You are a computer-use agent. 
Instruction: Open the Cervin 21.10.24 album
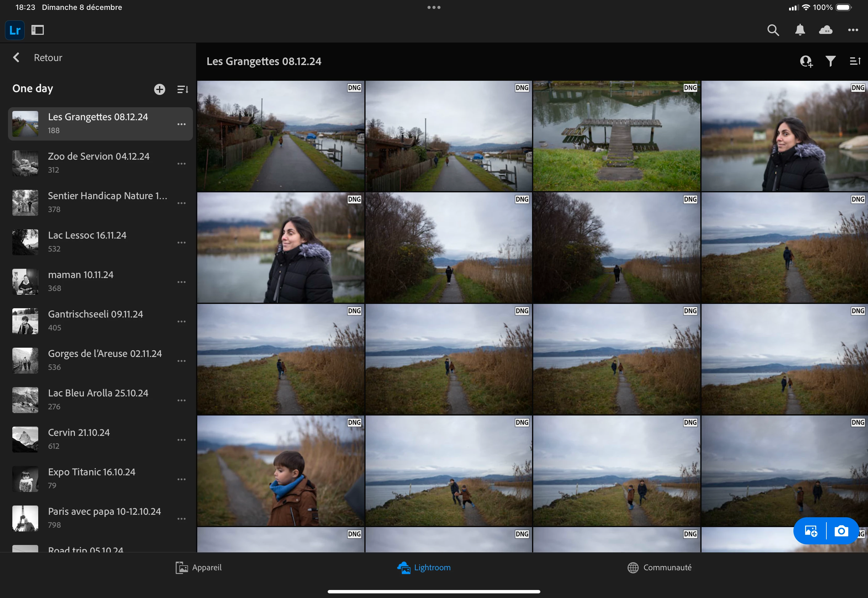79,439
